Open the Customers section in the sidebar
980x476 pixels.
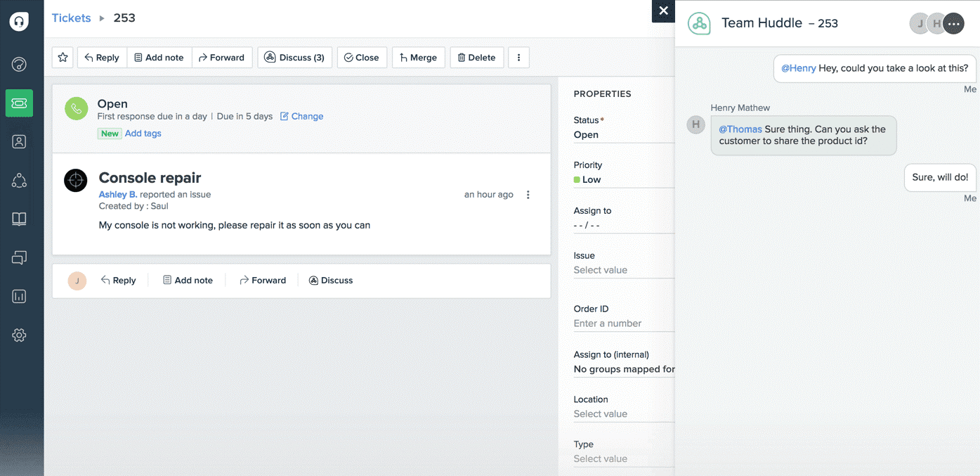tap(19, 180)
